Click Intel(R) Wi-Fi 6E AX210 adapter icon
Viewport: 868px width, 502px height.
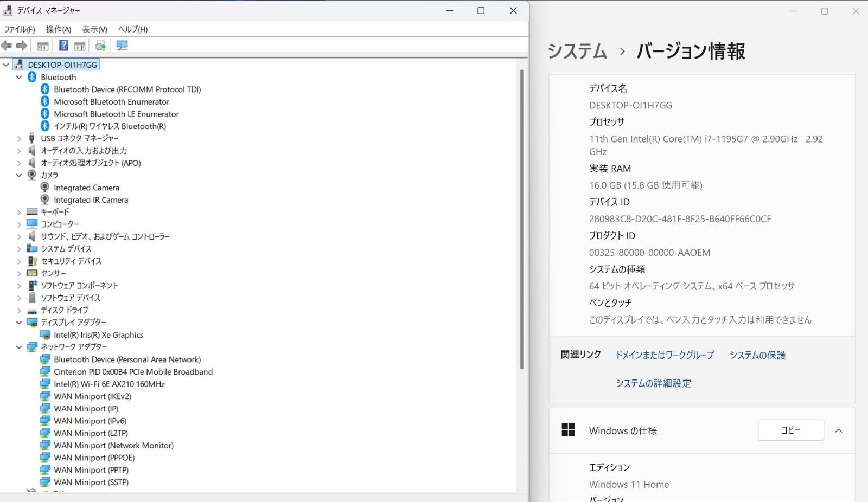(x=45, y=384)
